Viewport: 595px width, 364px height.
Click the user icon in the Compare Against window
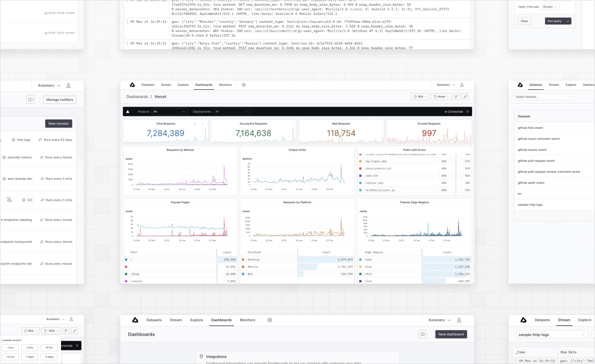pos(71,319)
